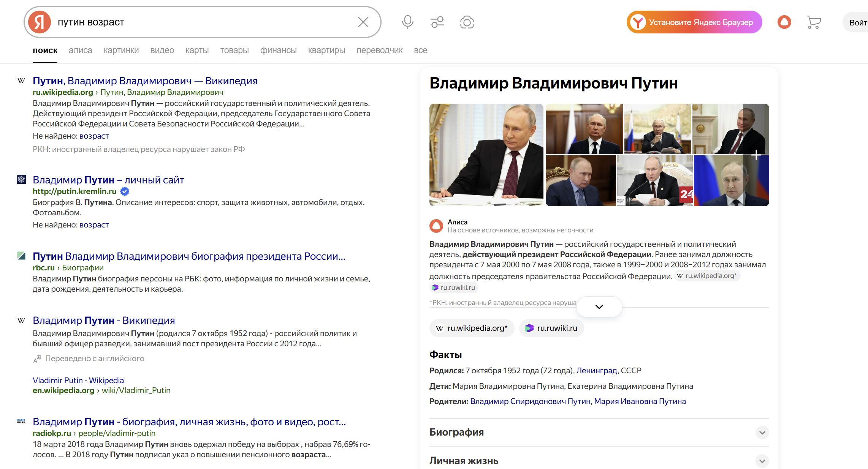Open the RBC biography result title
The width and height of the screenshot is (868, 469).
pos(189,256)
